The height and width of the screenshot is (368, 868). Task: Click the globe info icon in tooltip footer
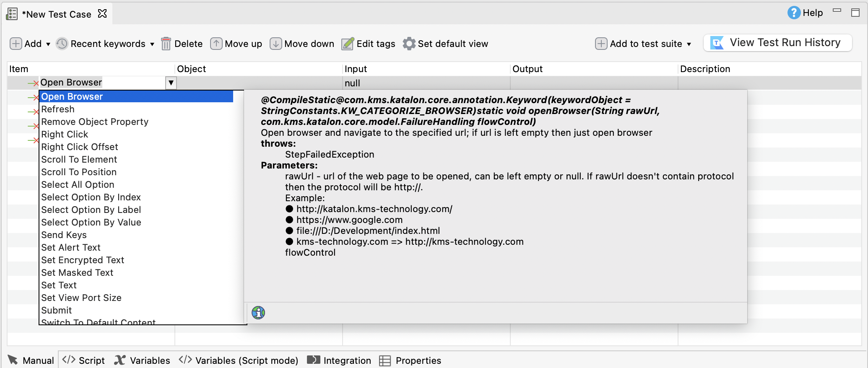point(258,313)
